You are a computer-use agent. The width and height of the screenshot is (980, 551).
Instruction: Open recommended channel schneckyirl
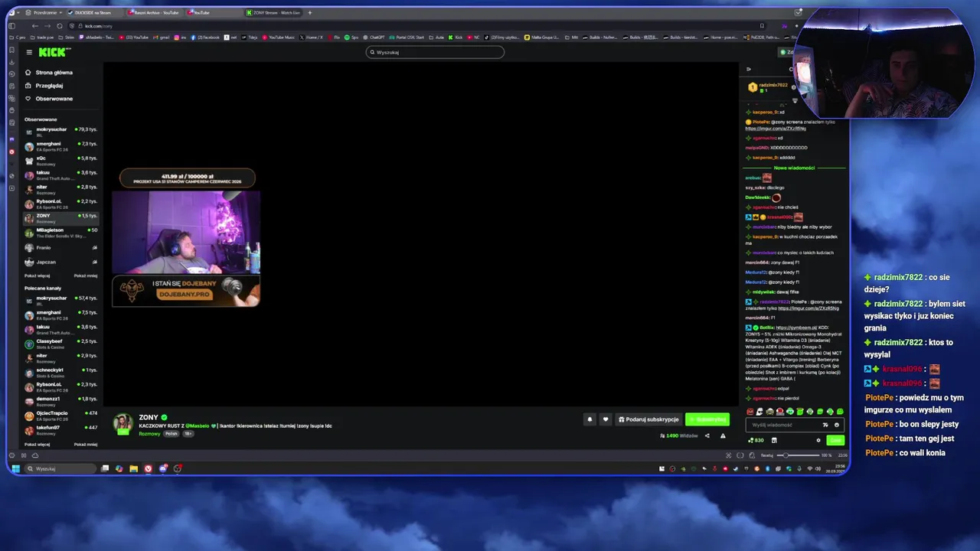(61, 372)
